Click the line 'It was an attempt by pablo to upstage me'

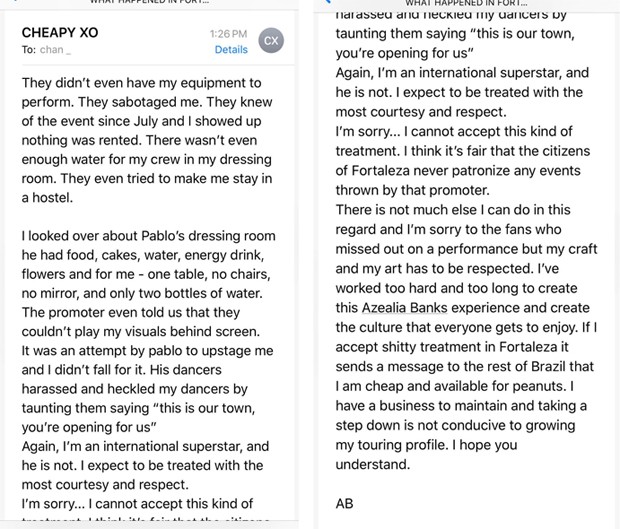pos(147,351)
